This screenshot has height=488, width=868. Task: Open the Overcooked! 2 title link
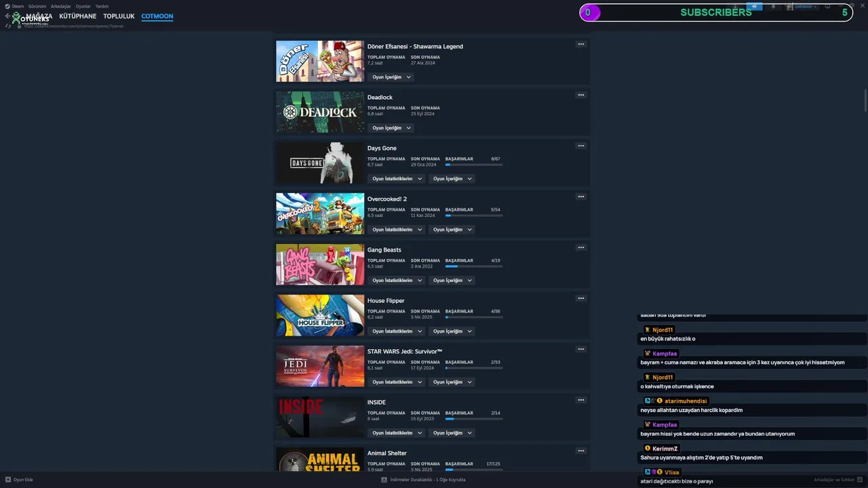point(387,199)
